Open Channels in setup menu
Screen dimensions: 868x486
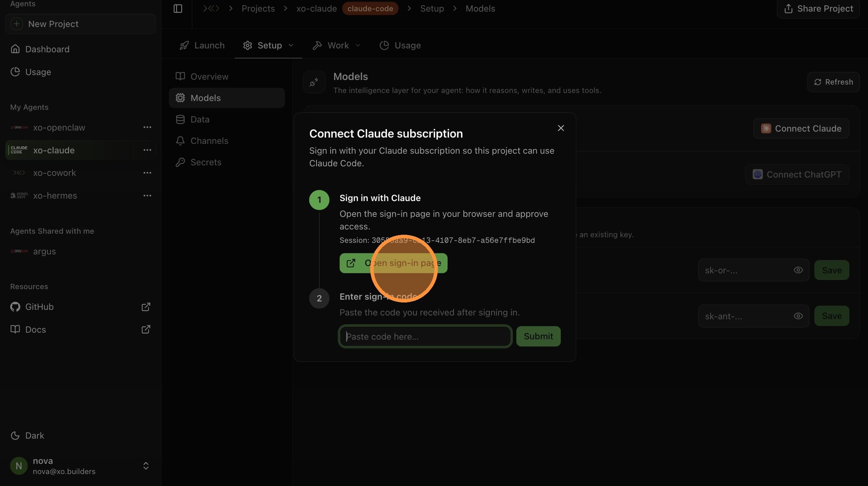[x=227, y=141]
